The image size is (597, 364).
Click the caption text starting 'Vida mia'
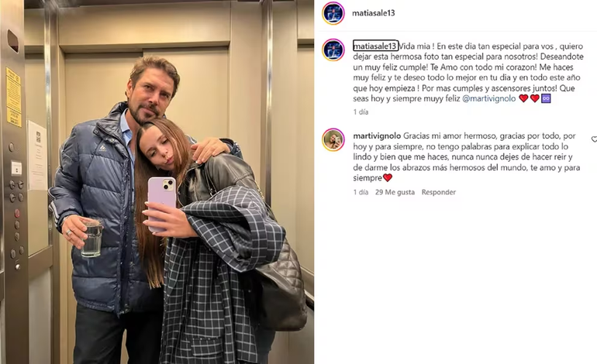tap(468, 72)
